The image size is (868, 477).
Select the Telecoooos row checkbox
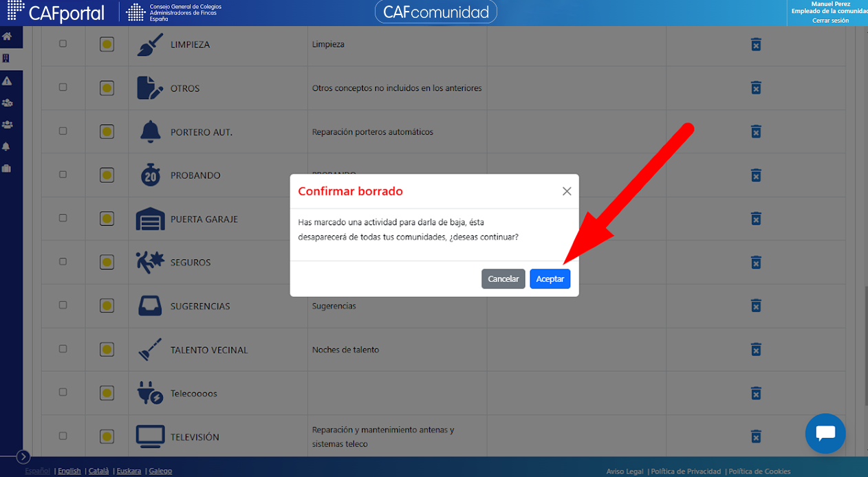[x=63, y=392]
